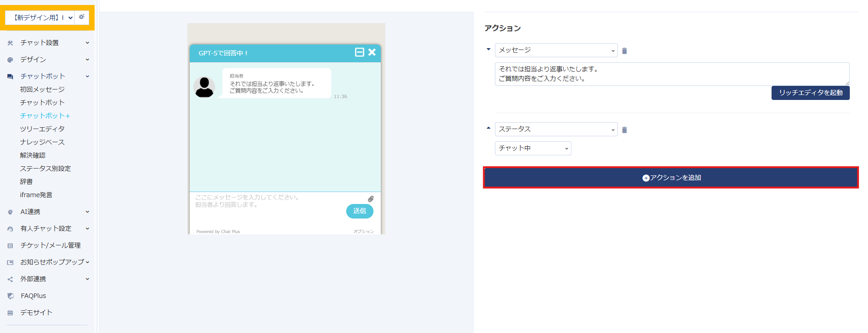Minimize the chat widget preview window
The image size is (868, 333).
(x=359, y=52)
